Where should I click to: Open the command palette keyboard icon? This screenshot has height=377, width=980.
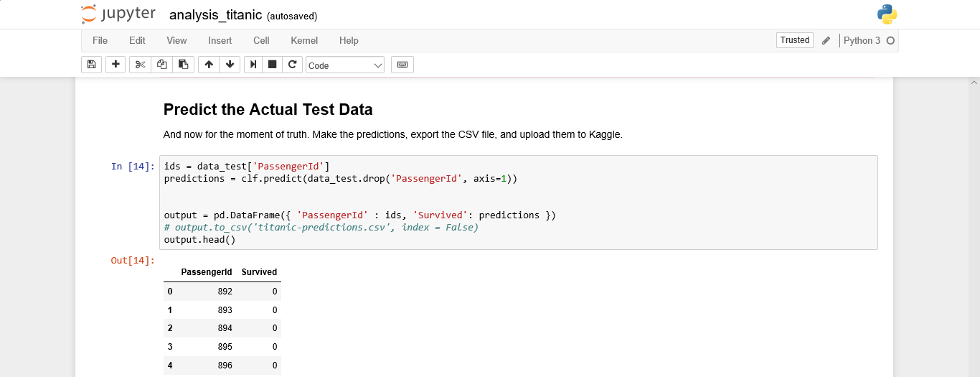[402, 65]
